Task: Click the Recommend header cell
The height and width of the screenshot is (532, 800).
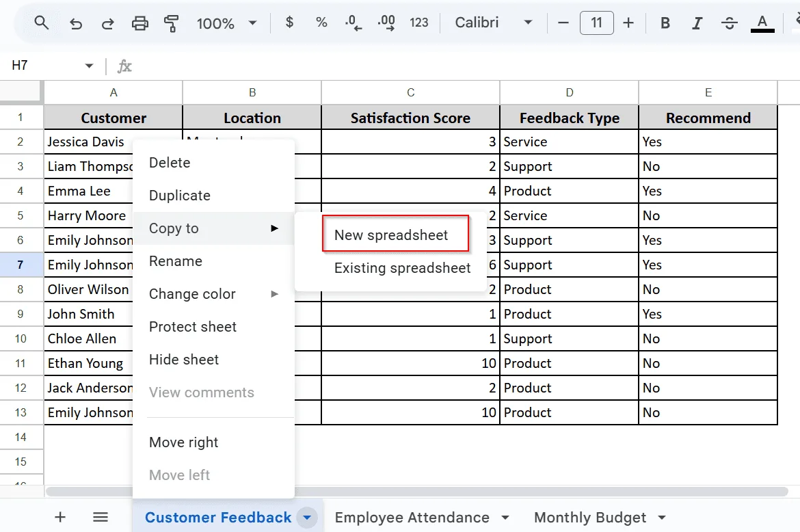Action: pos(708,118)
